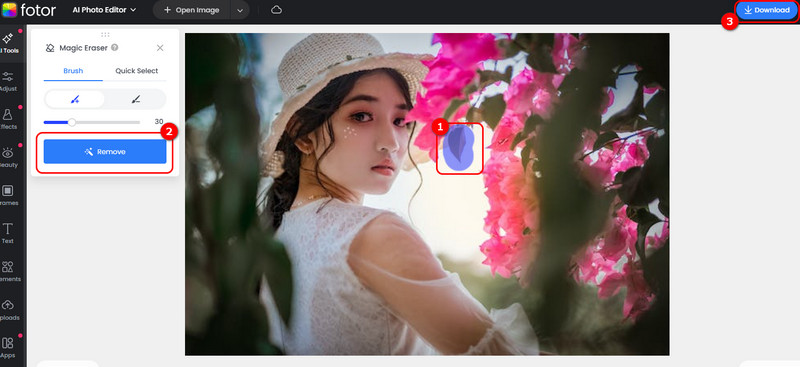This screenshot has height=367, width=800.
Task: Open the Apps sidebar panel
Action: coord(8,348)
